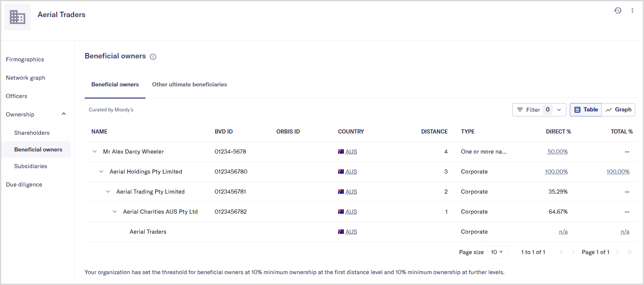
Task: Go to first page of results
Action: [562, 252]
